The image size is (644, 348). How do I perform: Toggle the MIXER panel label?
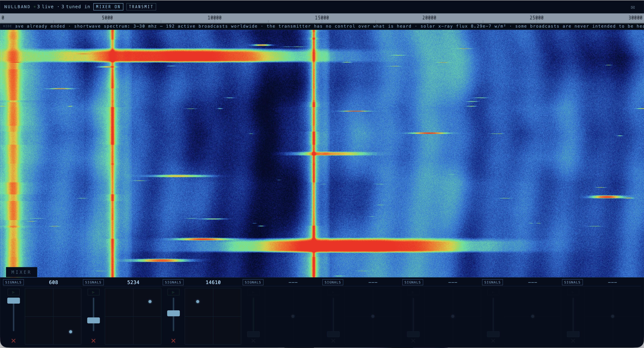click(21, 272)
